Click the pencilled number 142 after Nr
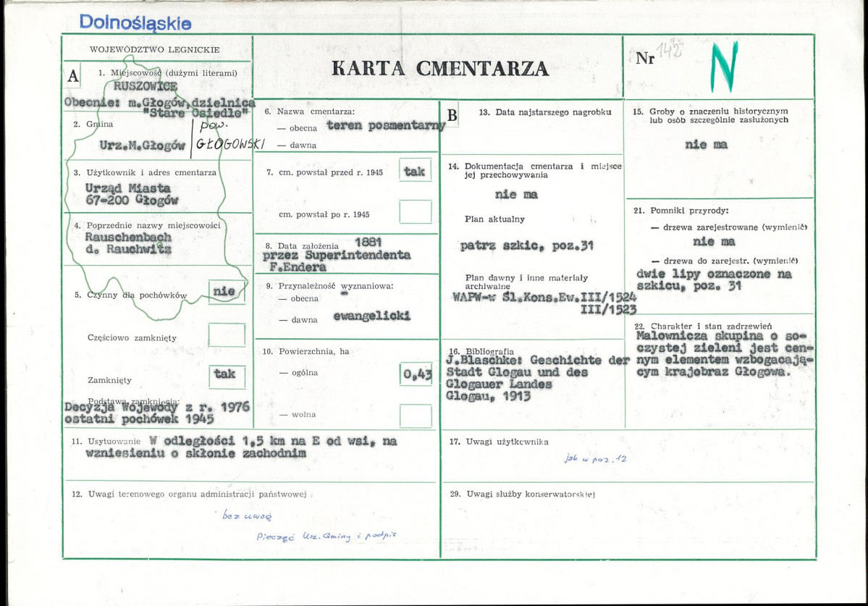Viewport: 868px width, 606px height. pyautogui.click(x=669, y=51)
